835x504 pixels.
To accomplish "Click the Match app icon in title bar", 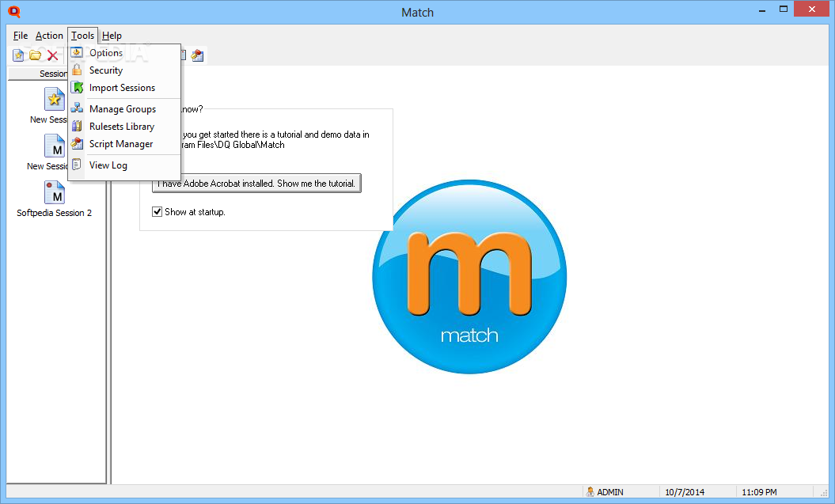I will pyautogui.click(x=13, y=12).
